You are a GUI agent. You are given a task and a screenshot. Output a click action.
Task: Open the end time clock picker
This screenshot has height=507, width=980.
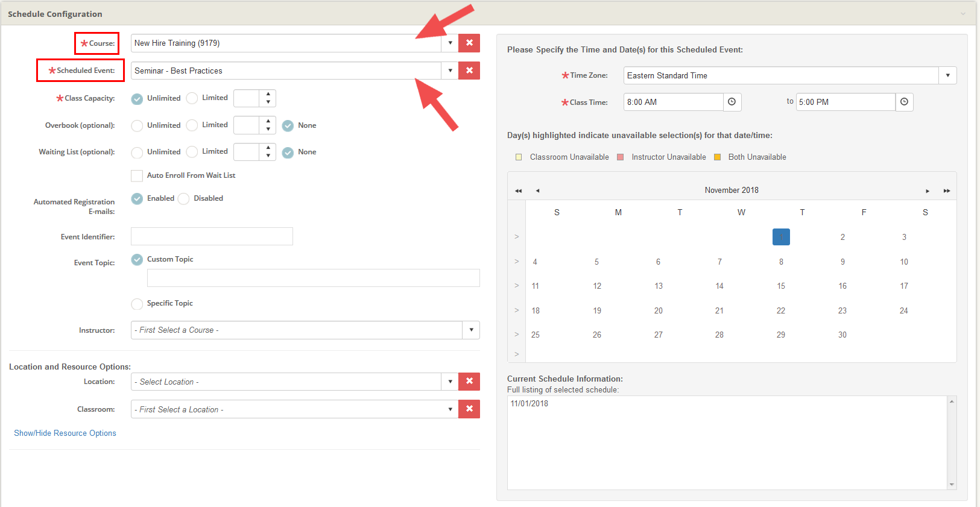(904, 102)
